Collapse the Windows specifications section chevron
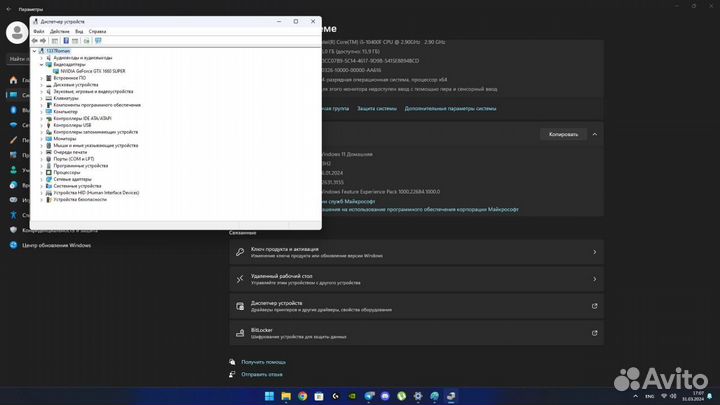 [595, 133]
